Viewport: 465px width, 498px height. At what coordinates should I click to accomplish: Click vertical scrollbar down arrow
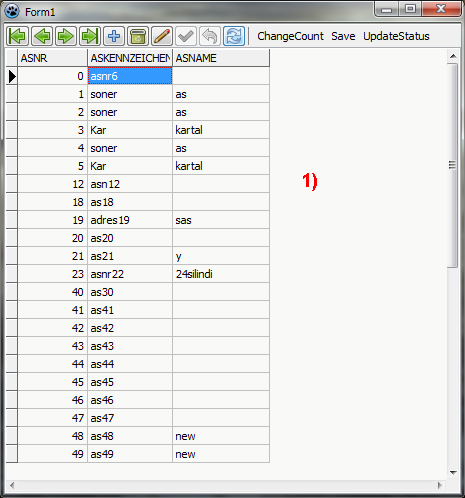tap(453, 472)
